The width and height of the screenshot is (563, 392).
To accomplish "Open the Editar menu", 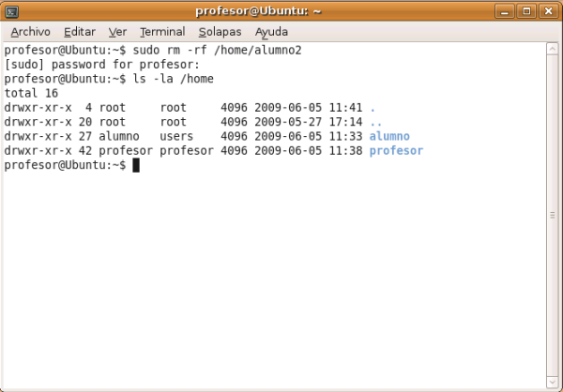I will 80,31.
